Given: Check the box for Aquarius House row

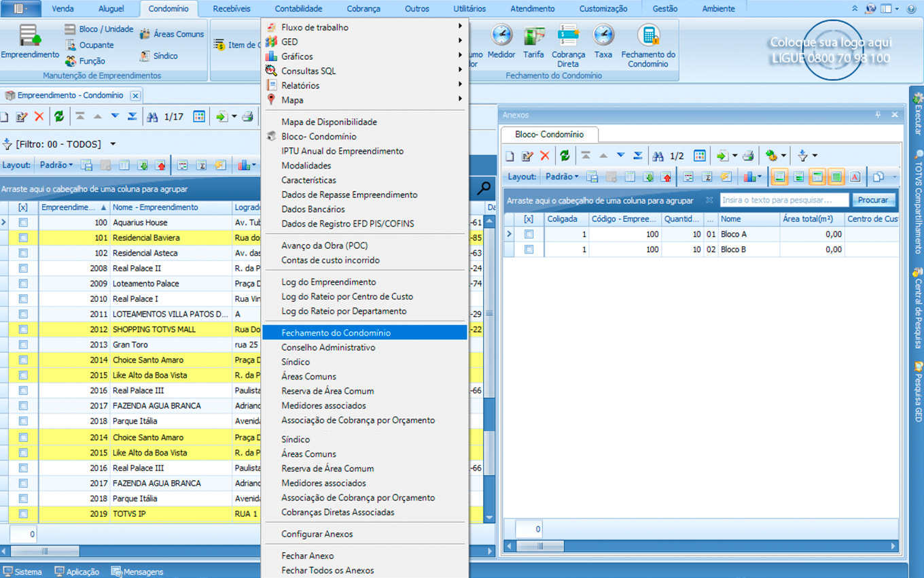Looking at the screenshot, I should point(23,222).
